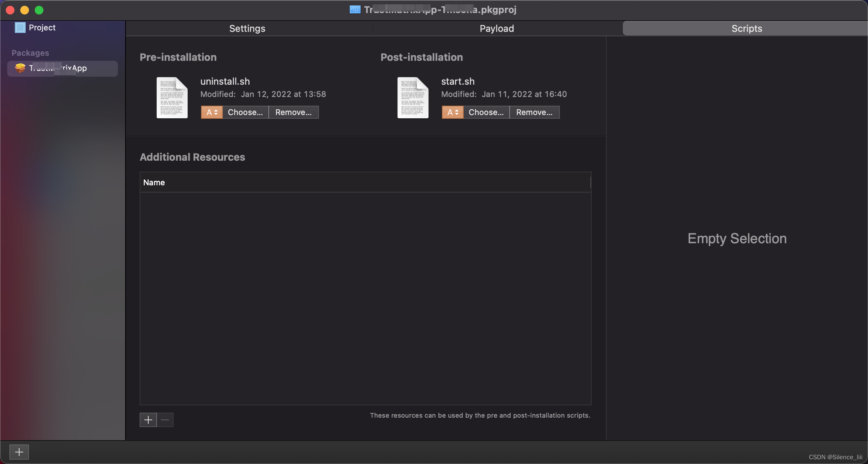
Task: Open path type dropdown for uninstall.sh
Action: [212, 112]
